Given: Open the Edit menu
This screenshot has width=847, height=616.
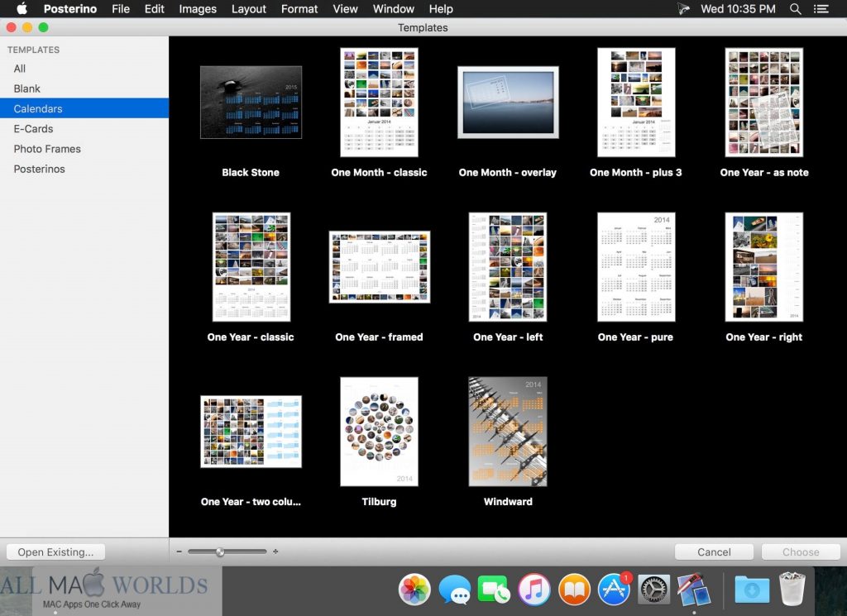Looking at the screenshot, I should pyautogui.click(x=154, y=8).
